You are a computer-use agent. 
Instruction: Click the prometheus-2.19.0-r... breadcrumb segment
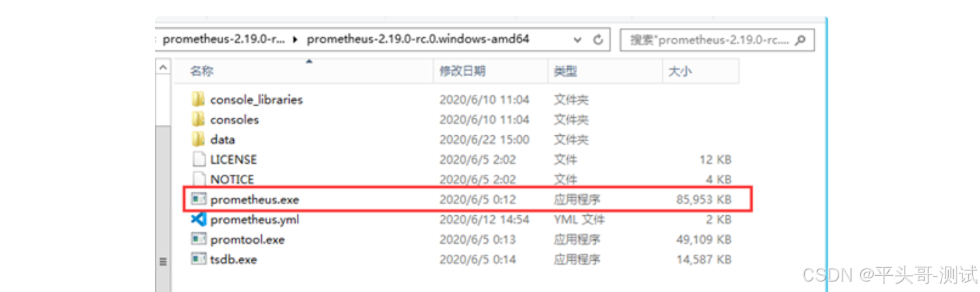pos(223,40)
